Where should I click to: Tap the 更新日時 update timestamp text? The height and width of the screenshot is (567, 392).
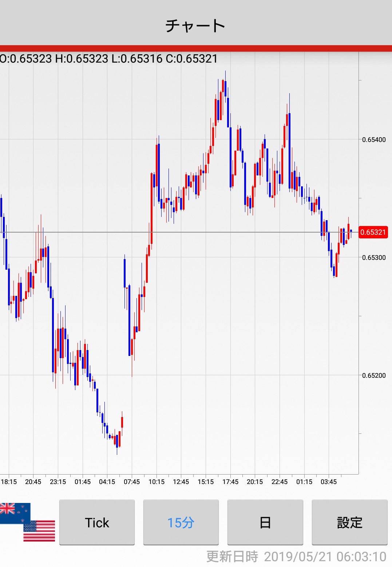click(x=296, y=557)
